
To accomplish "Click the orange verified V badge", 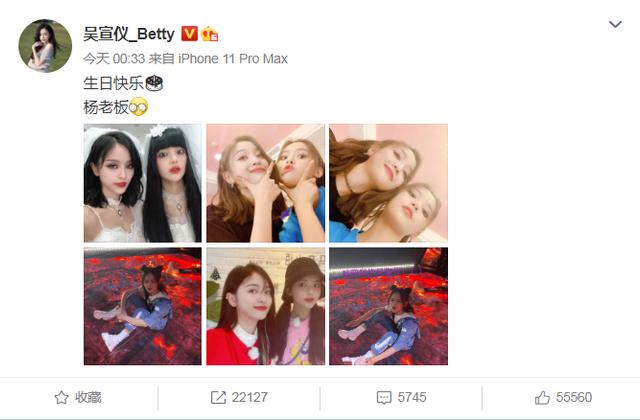I will 189,34.
